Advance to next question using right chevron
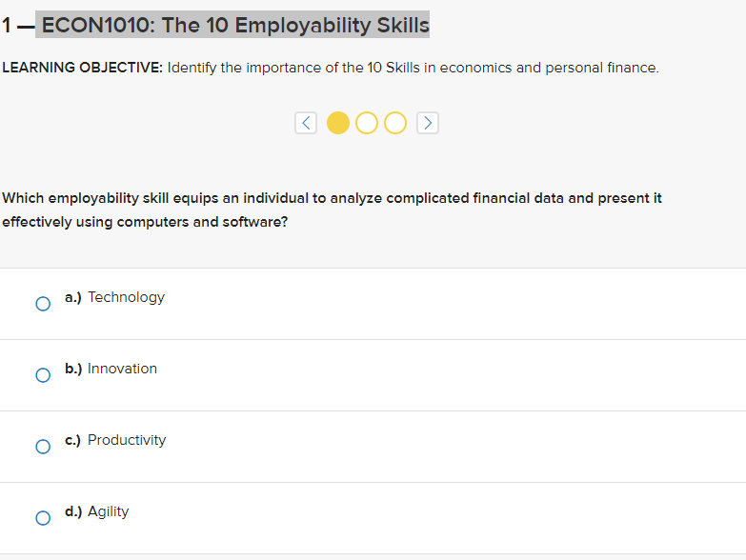The height and width of the screenshot is (560, 746). click(x=427, y=123)
